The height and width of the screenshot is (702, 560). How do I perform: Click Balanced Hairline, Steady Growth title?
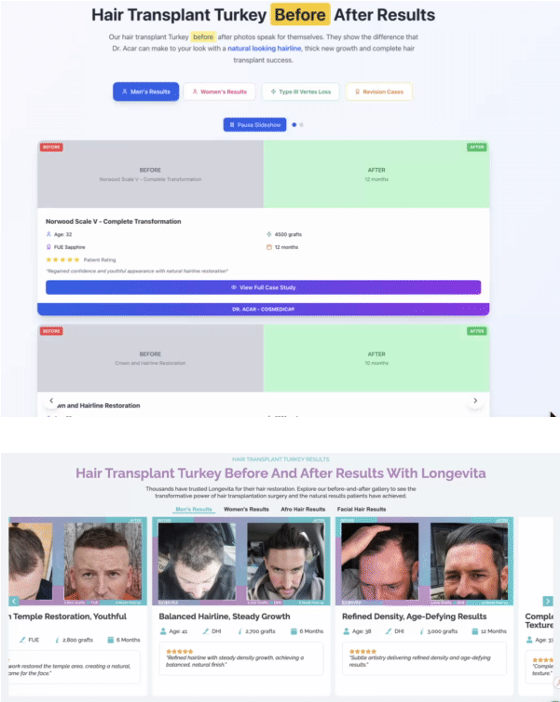point(224,616)
